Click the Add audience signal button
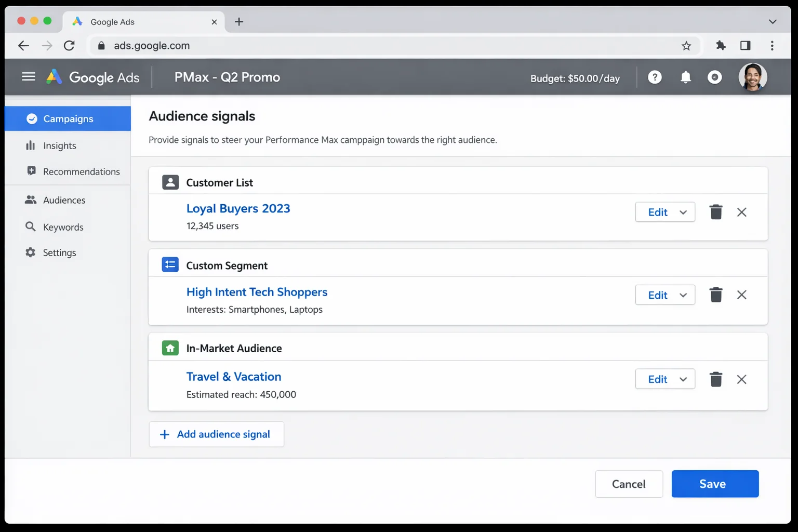This screenshot has height=532, width=798. coord(216,434)
